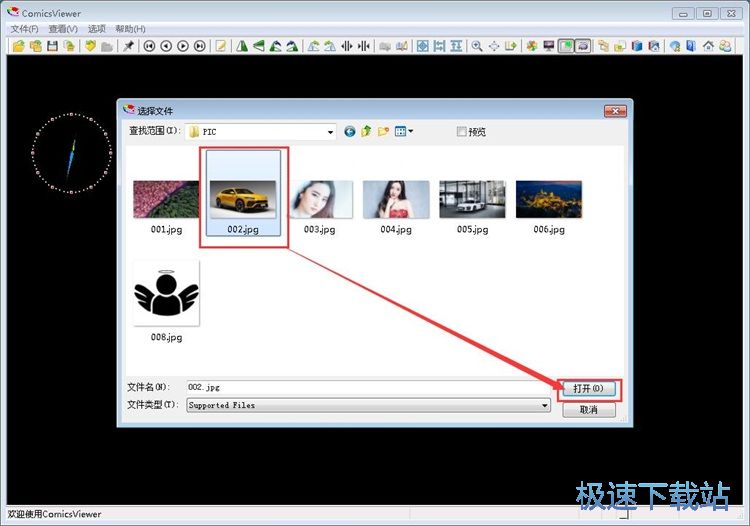Toggle the purple pressed toolbar button
750x526 pixels.
point(583,46)
